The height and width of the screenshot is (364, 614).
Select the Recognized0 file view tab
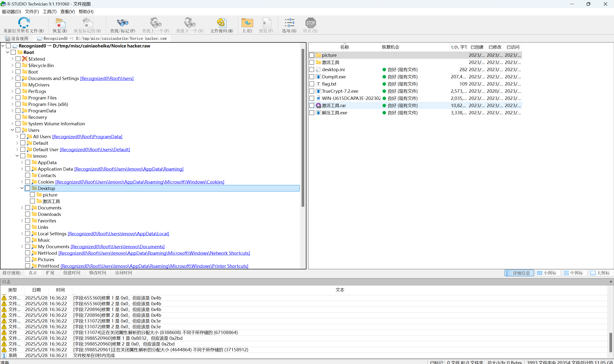[102, 39]
